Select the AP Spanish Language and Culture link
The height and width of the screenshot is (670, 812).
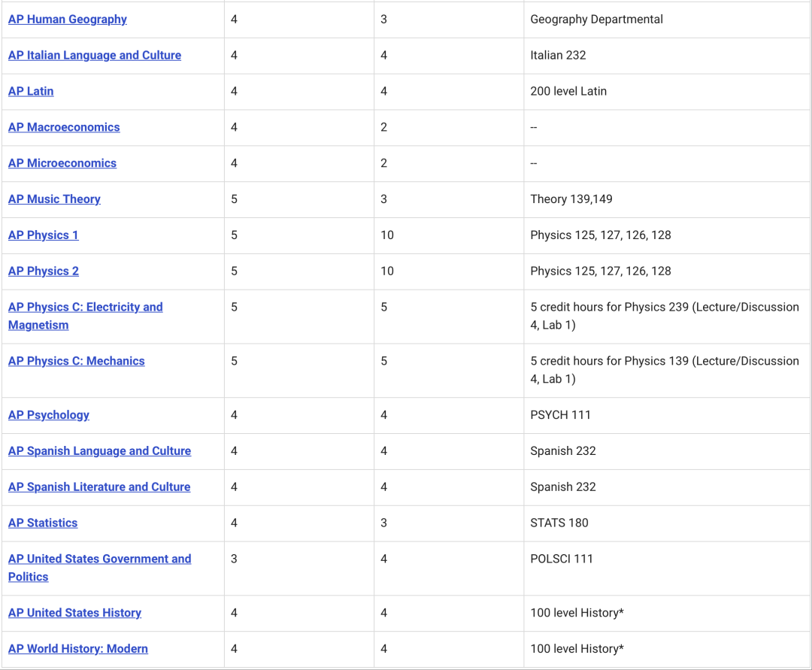99,451
